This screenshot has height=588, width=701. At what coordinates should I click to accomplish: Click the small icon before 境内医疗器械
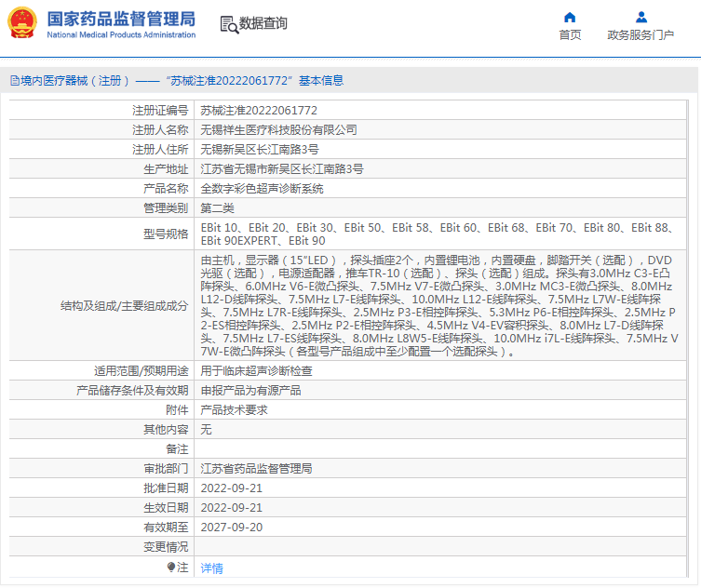click(13, 81)
